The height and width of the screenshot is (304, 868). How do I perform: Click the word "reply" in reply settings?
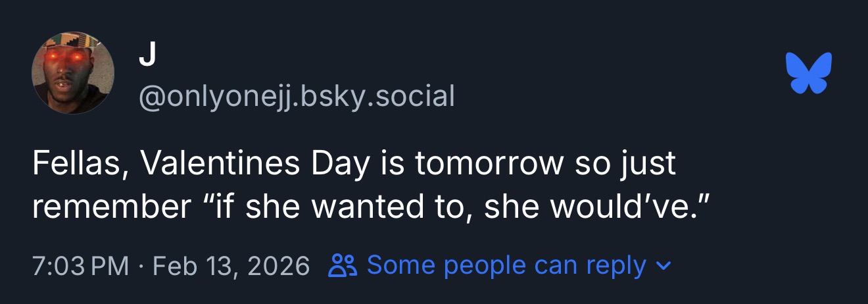615,266
